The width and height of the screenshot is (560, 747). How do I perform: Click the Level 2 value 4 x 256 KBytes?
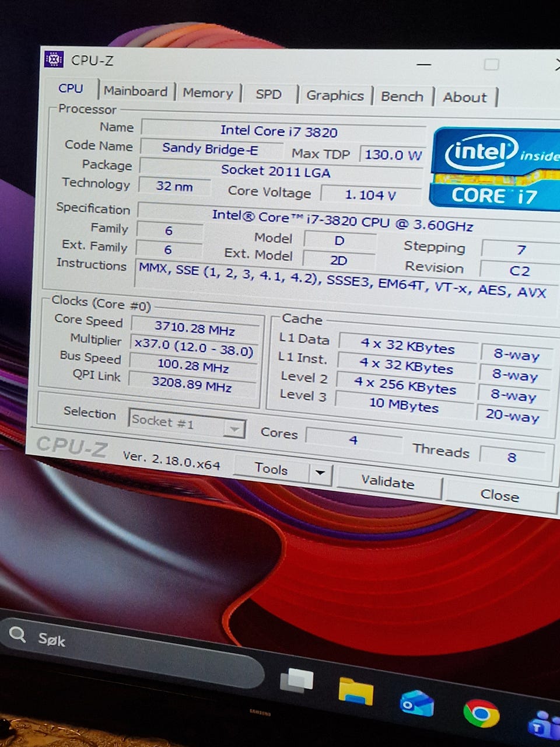405,386
